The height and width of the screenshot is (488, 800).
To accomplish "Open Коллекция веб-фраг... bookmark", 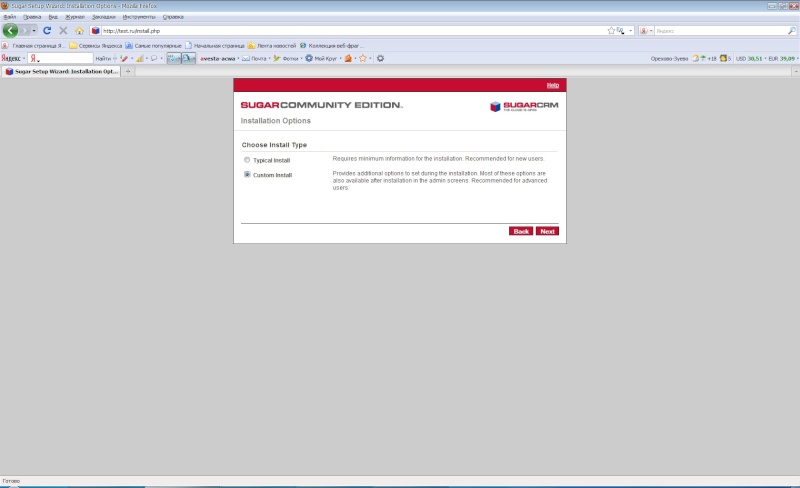I will tap(331, 45).
